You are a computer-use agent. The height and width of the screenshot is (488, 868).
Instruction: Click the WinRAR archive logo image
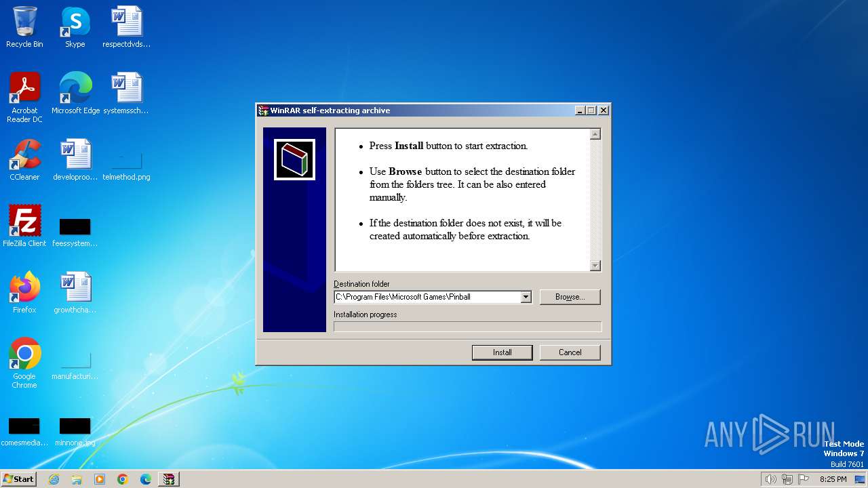[x=294, y=160]
